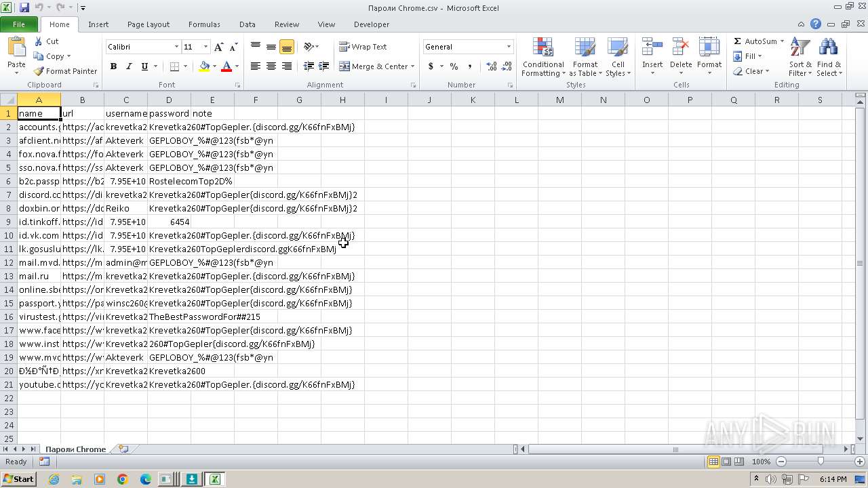Image resolution: width=868 pixels, height=488 pixels.
Task: Activate the Format Painter brush
Action: click(66, 71)
